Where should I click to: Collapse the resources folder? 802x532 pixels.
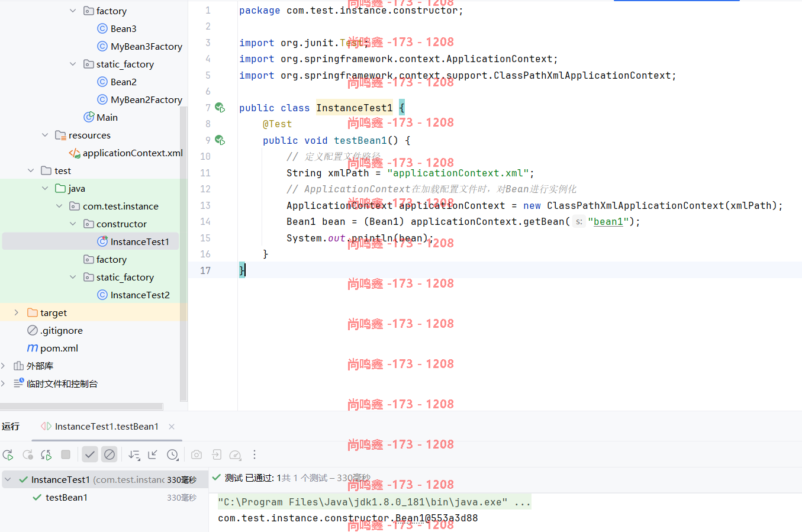click(x=45, y=135)
